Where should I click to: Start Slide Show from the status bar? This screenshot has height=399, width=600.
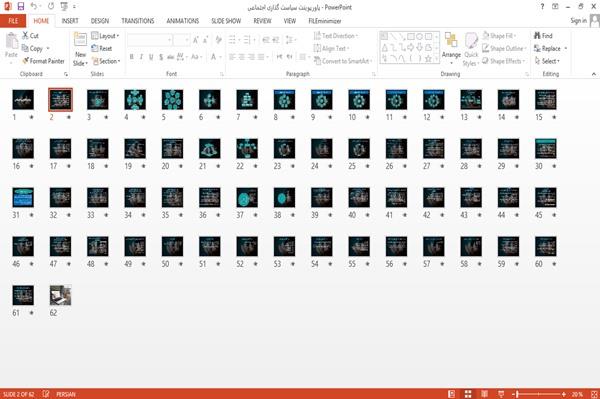pyautogui.click(x=501, y=394)
